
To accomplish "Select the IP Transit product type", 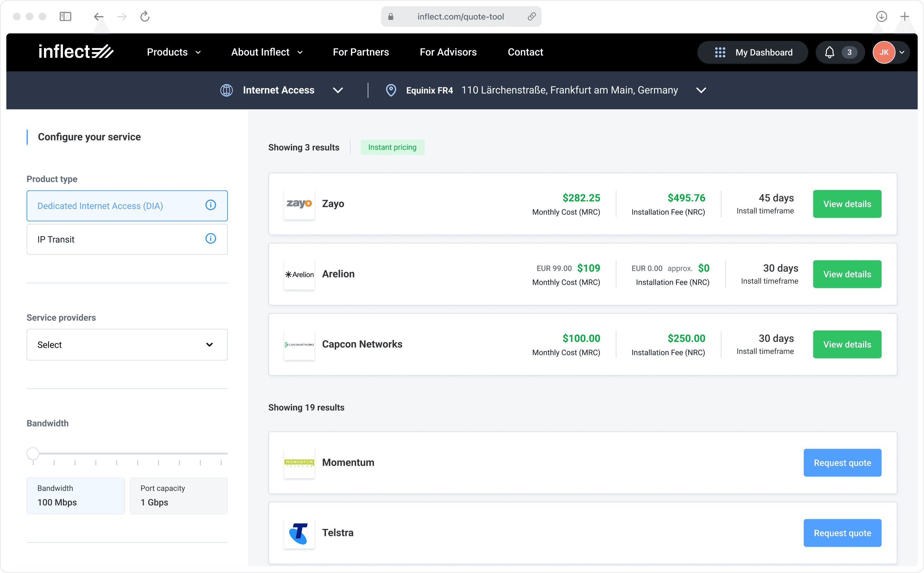I will coord(95,239).
